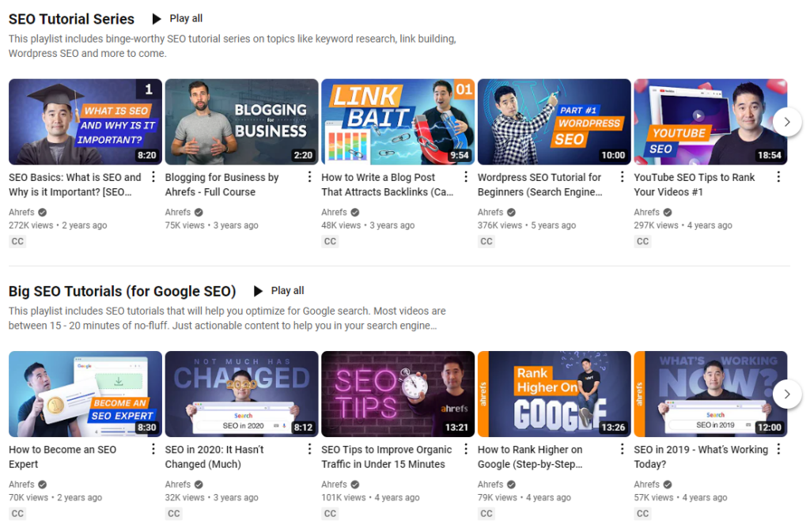Open the three-dot menu on "YouTube SEO Tips" video
This screenshot has width=810, height=532.
(778, 176)
